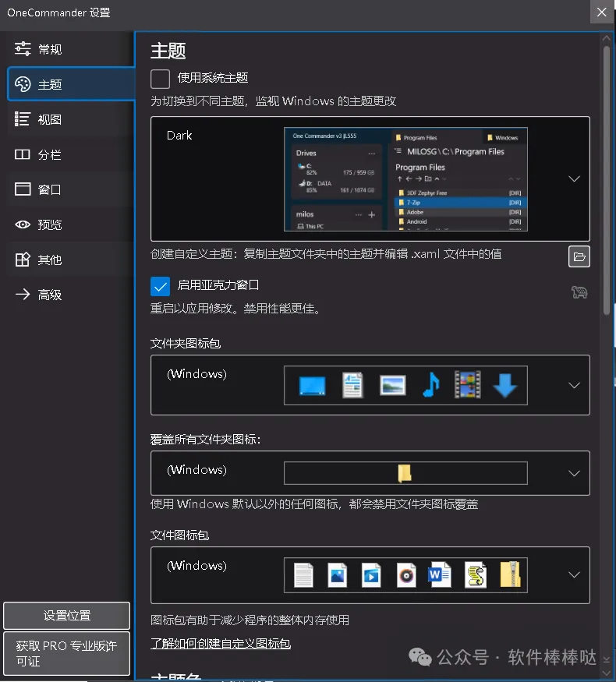Open the 预览 preview settings
616x682 pixels.
click(x=69, y=224)
